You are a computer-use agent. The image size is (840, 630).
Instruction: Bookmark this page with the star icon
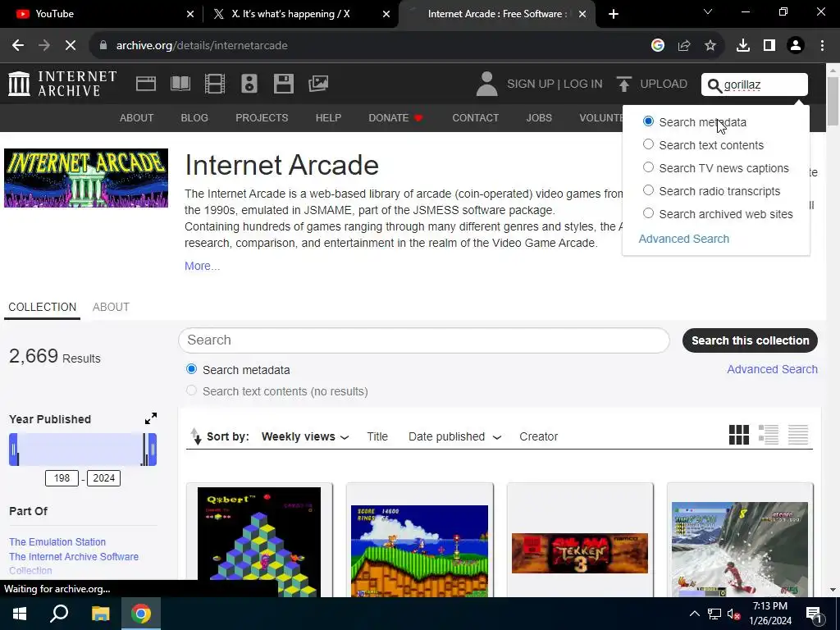click(710, 46)
